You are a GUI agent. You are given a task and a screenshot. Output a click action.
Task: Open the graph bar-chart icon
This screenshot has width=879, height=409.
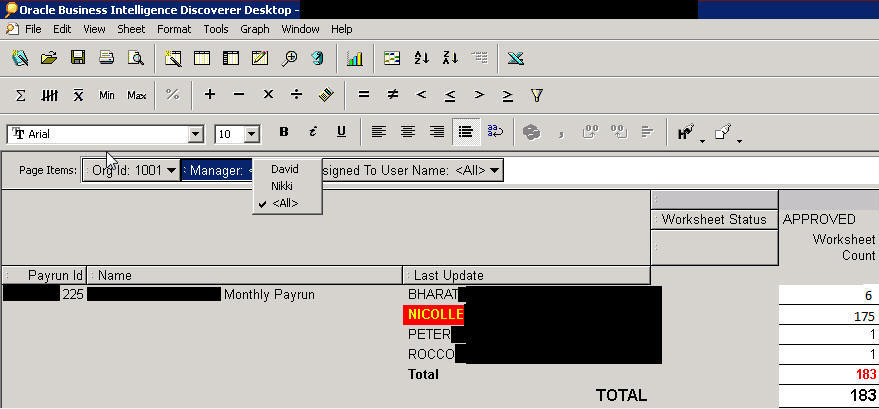tap(354, 58)
